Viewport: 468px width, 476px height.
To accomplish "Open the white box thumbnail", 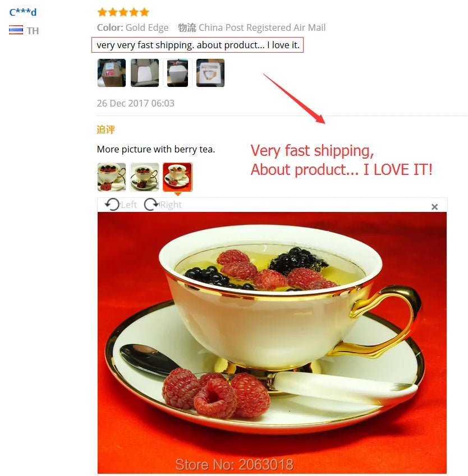I will (x=177, y=73).
